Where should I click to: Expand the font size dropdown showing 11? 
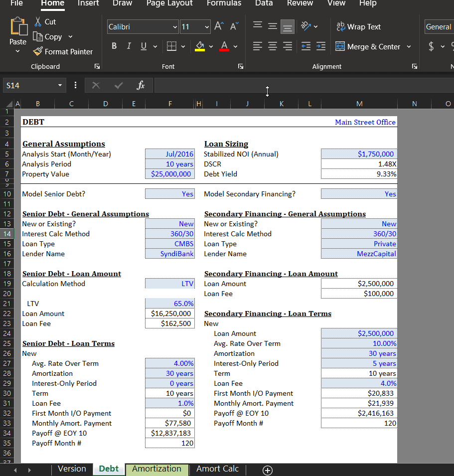pyautogui.click(x=207, y=27)
